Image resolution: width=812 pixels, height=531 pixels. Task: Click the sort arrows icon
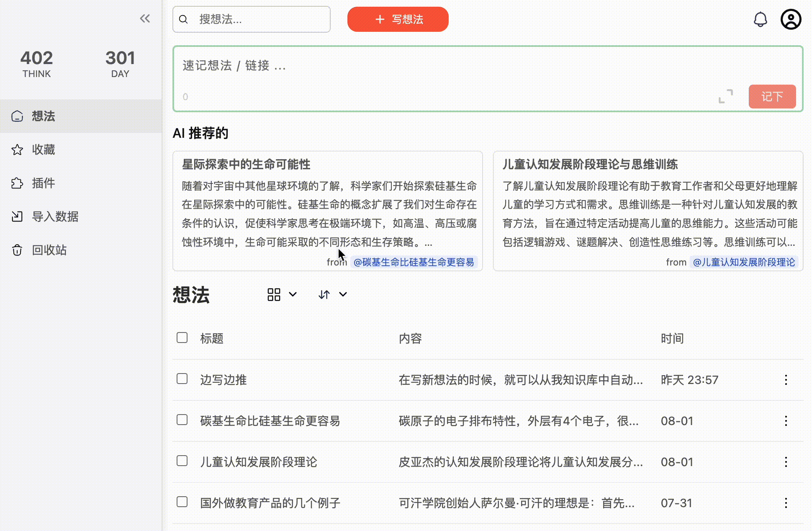click(x=324, y=294)
